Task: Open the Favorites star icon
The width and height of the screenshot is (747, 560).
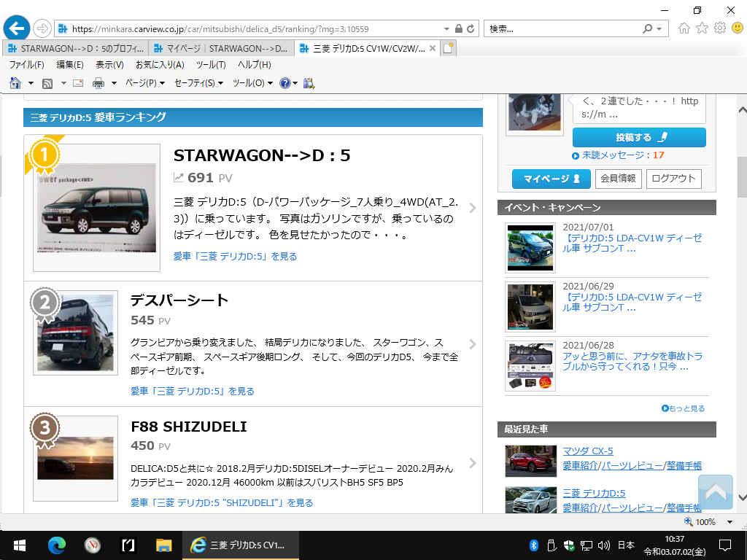Action: pyautogui.click(x=702, y=28)
